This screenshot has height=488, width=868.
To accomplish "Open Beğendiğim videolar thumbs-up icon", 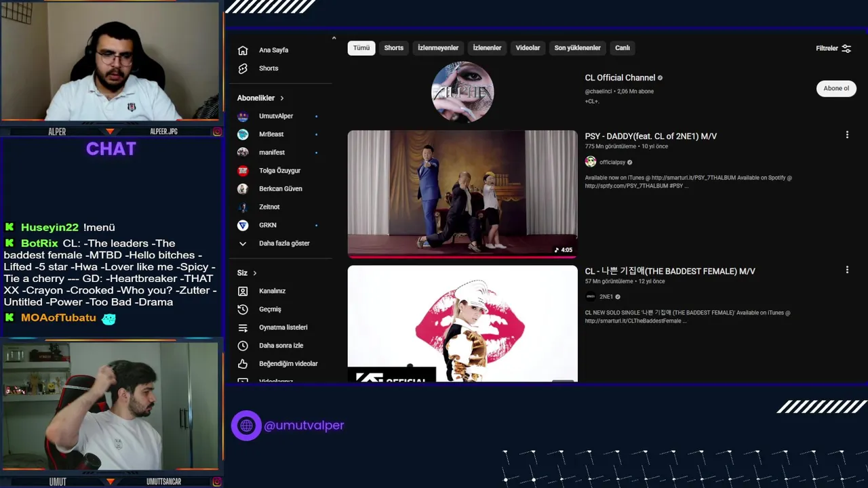I will (243, 364).
